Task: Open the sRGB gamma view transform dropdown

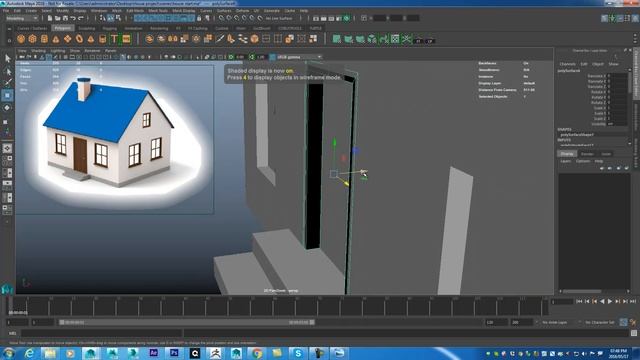Action: pyautogui.click(x=299, y=57)
